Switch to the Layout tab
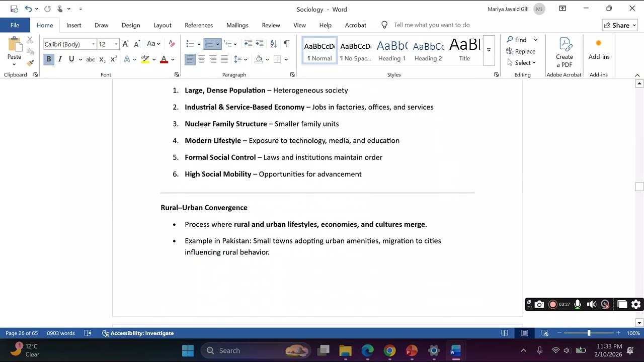 click(x=163, y=25)
